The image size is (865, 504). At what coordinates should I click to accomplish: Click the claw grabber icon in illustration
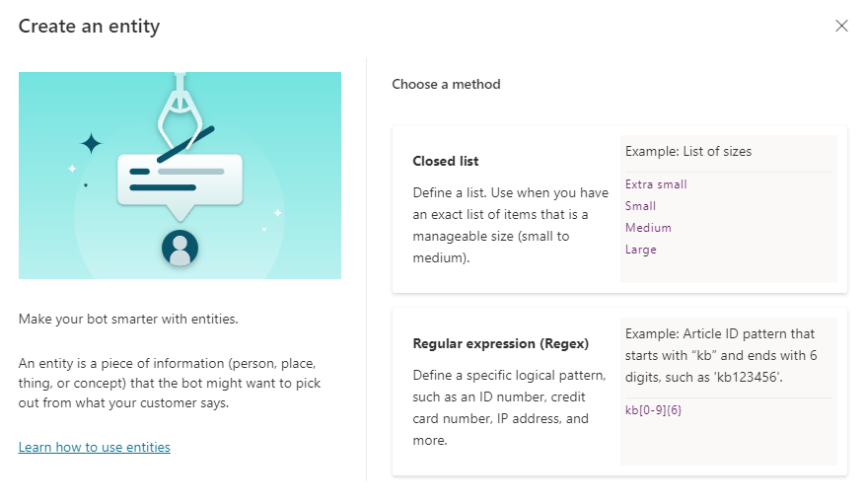pyautogui.click(x=180, y=111)
